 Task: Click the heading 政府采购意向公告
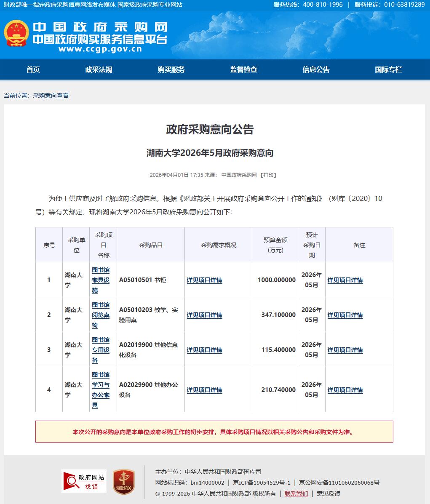coord(210,130)
